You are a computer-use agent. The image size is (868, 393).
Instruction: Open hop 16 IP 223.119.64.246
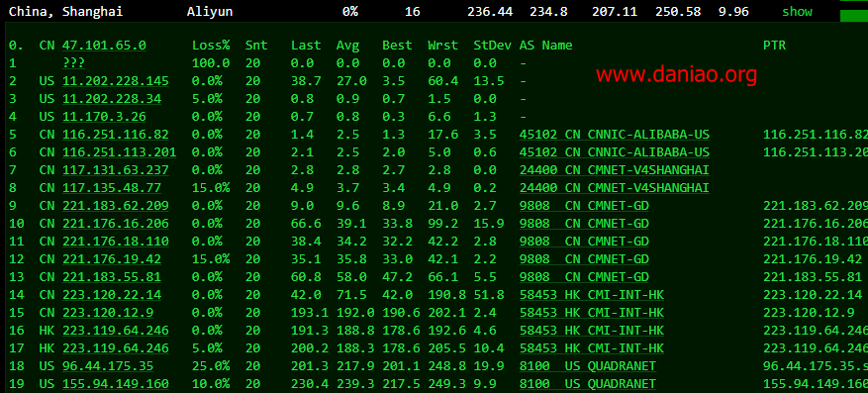click(x=116, y=330)
